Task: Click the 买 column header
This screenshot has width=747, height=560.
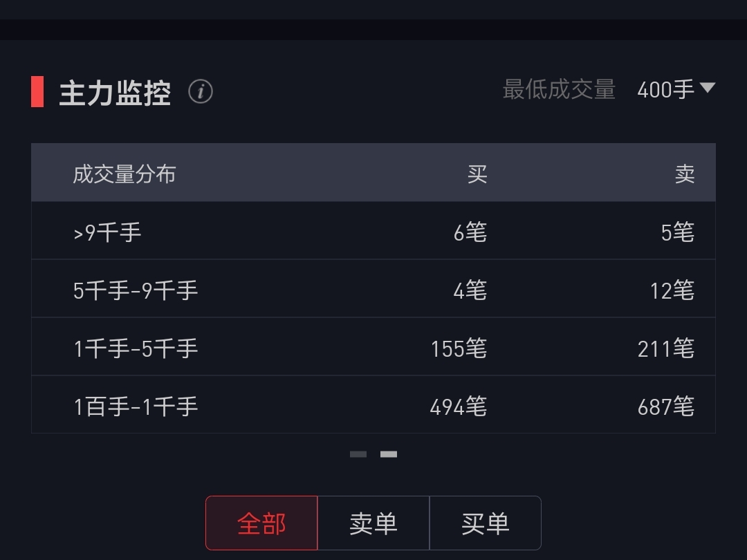Action: (477, 174)
